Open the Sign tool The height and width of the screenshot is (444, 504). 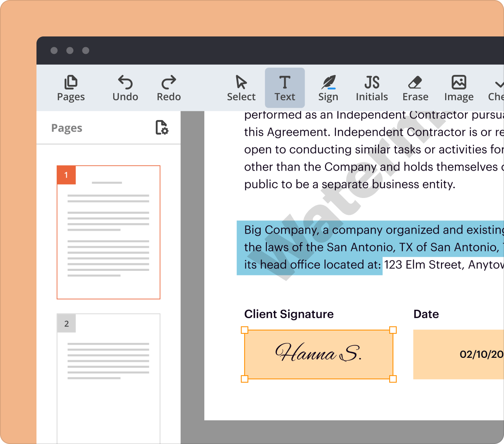[328, 87]
